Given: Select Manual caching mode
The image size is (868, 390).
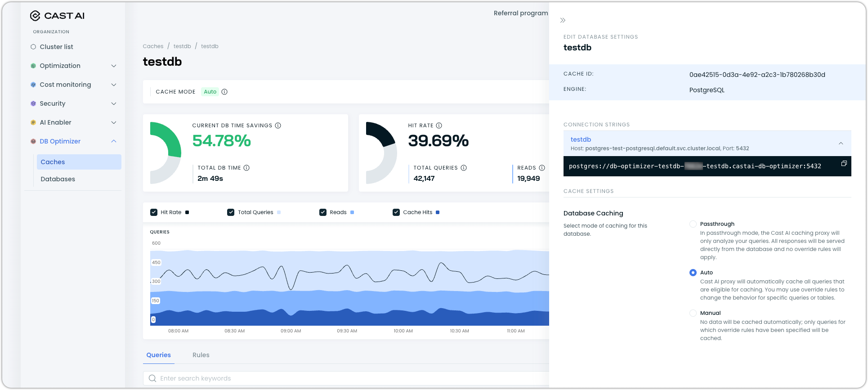Looking at the screenshot, I should [x=693, y=313].
